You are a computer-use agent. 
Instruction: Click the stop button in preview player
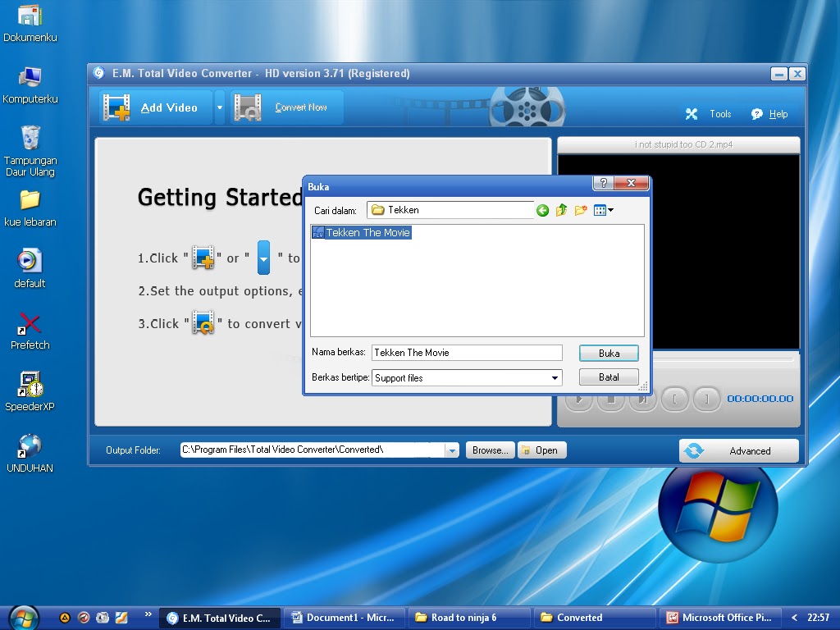coord(610,399)
